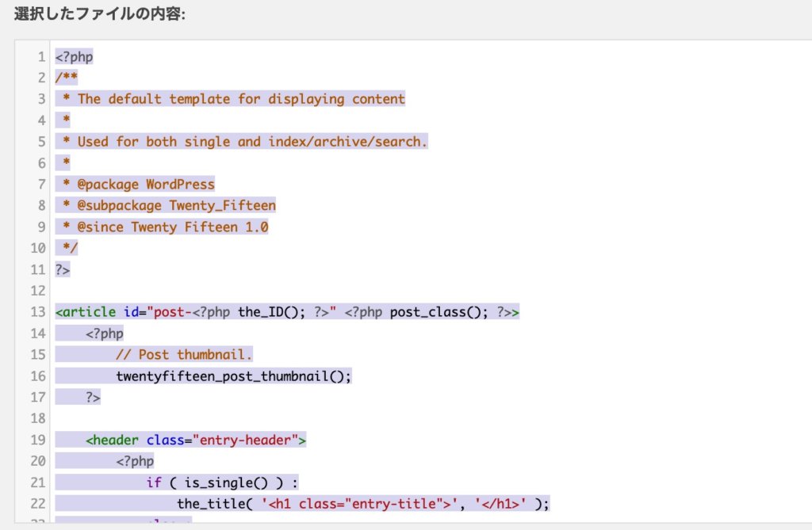Click line number 1 in the gutter
The height and width of the screenshot is (530, 812).
tap(42, 57)
